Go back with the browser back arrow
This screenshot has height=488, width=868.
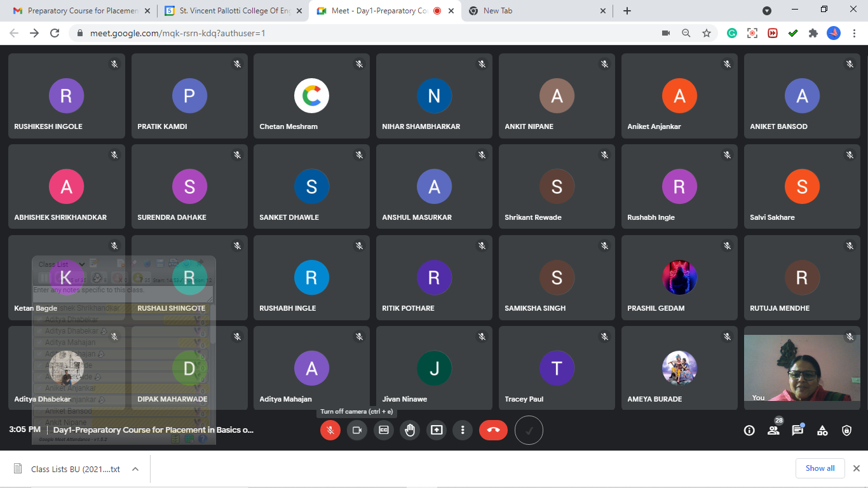click(14, 33)
